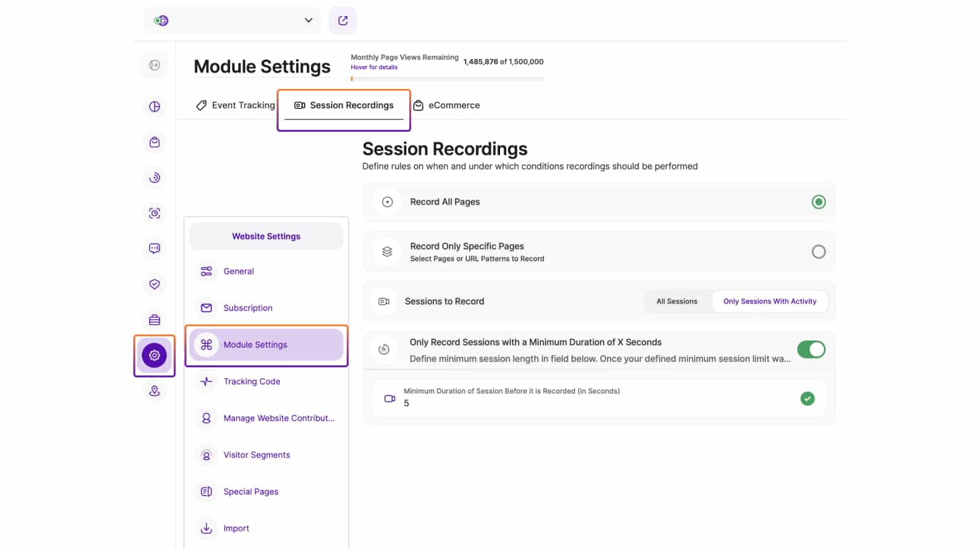Viewport: 980px width, 549px height.
Task: Open the feedback chat bubble sidebar icon
Action: point(154,248)
